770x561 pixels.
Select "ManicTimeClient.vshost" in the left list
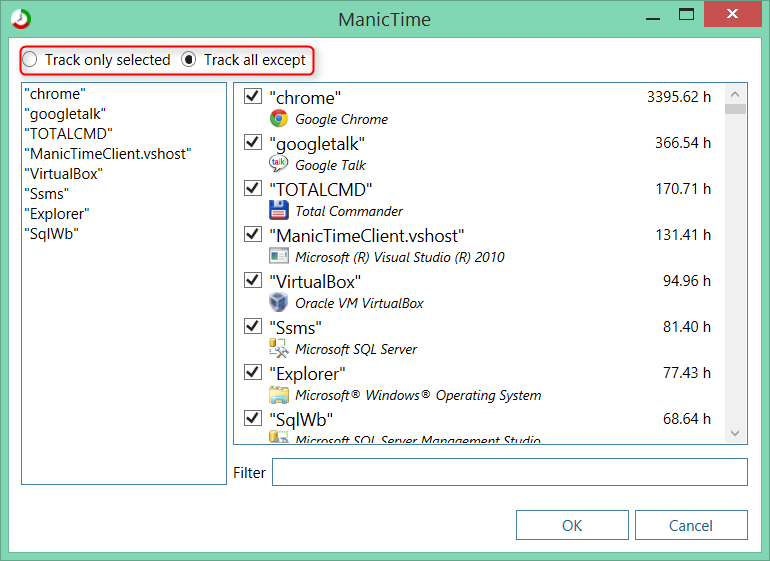[x=108, y=154]
